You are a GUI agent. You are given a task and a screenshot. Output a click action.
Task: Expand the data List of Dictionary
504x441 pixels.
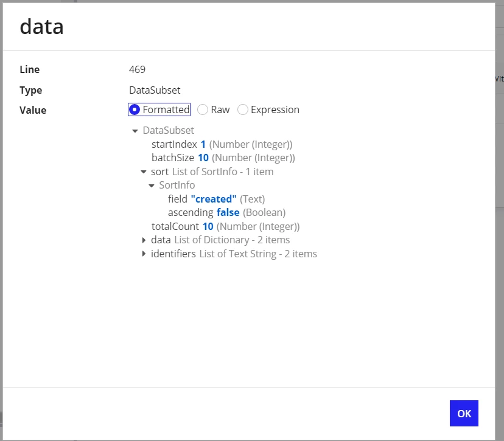[x=144, y=240]
